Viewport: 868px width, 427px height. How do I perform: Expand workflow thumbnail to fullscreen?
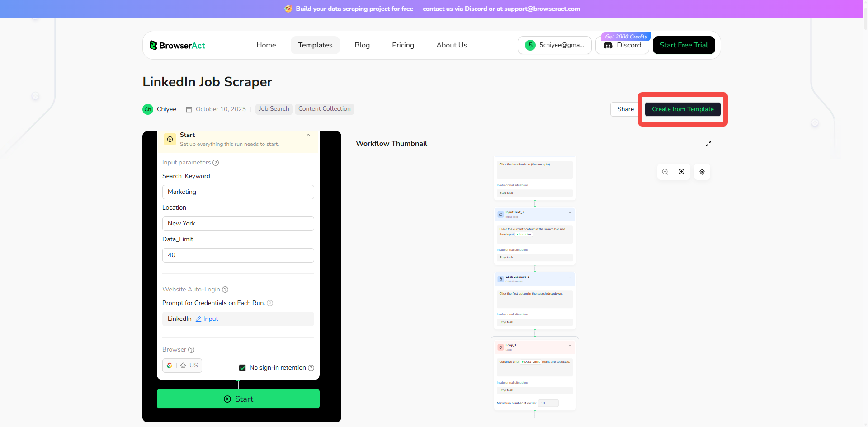pos(708,144)
